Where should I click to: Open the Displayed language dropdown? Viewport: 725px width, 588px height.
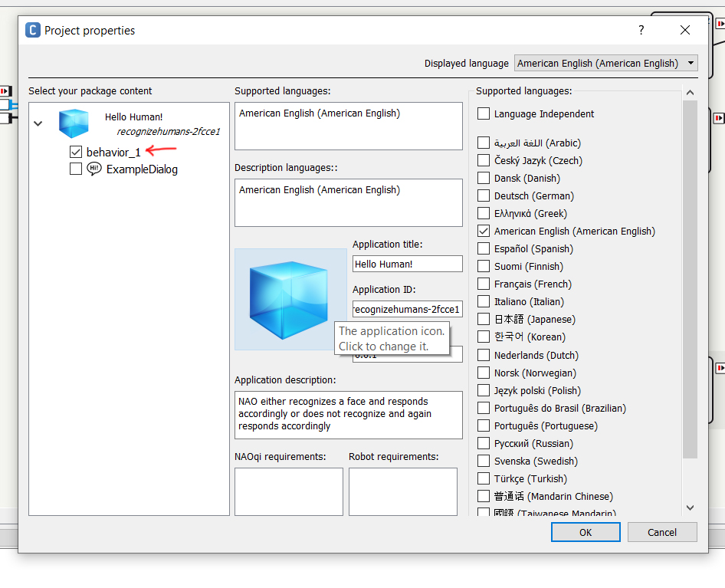tap(605, 63)
